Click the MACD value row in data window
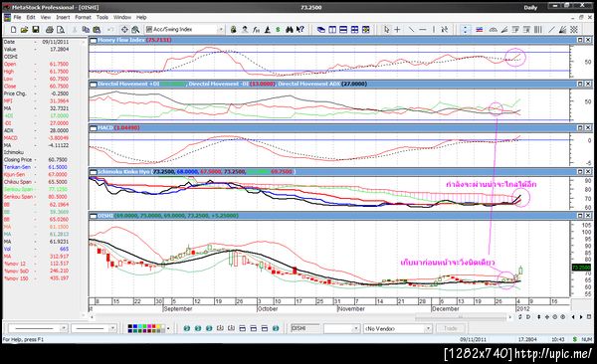 pyautogui.click(x=37, y=138)
